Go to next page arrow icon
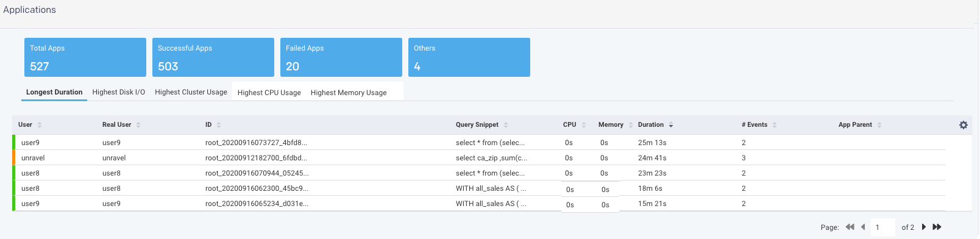The image size is (980, 239). coord(924,227)
